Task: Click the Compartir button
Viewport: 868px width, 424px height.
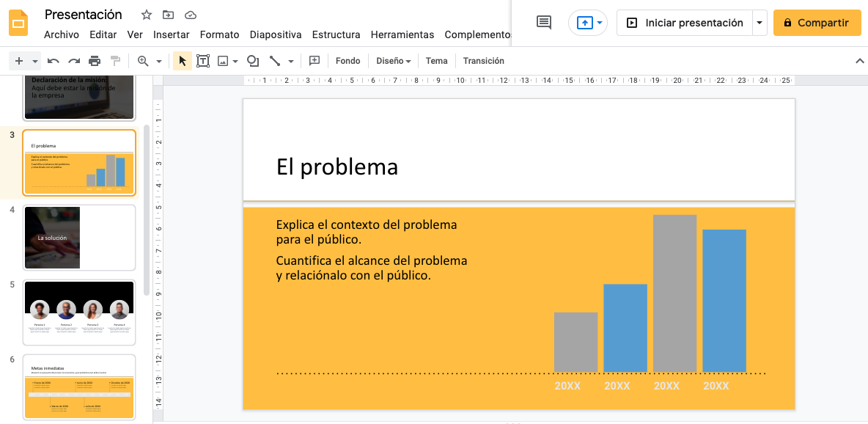Action: [x=817, y=22]
